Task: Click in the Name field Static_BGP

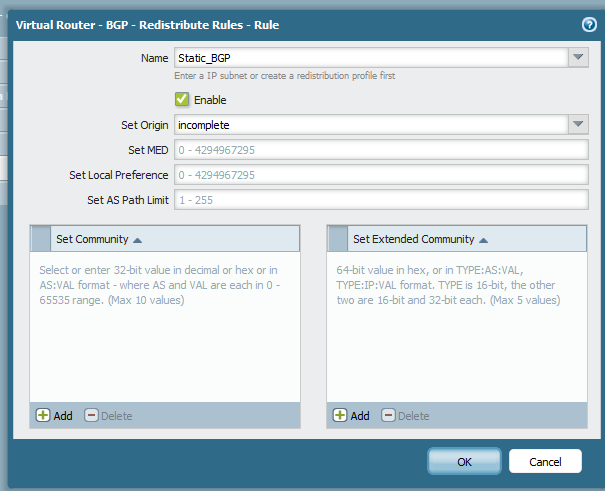Action: coord(371,57)
